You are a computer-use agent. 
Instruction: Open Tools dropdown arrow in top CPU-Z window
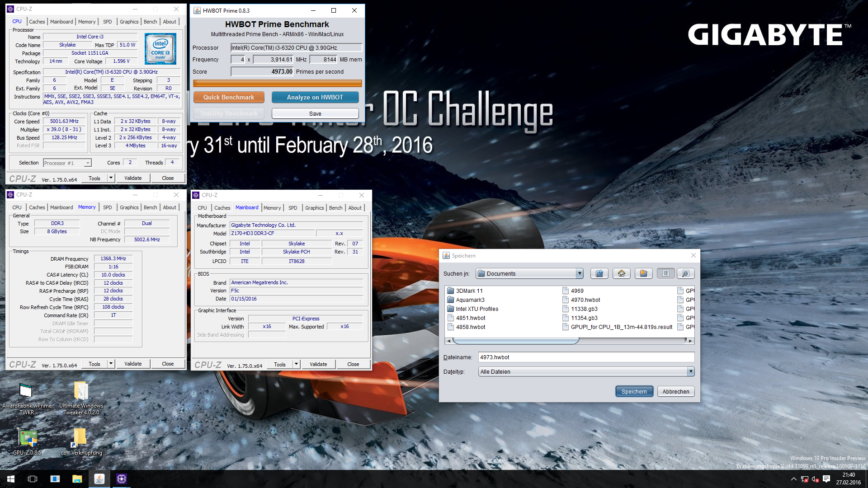pyautogui.click(x=111, y=178)
